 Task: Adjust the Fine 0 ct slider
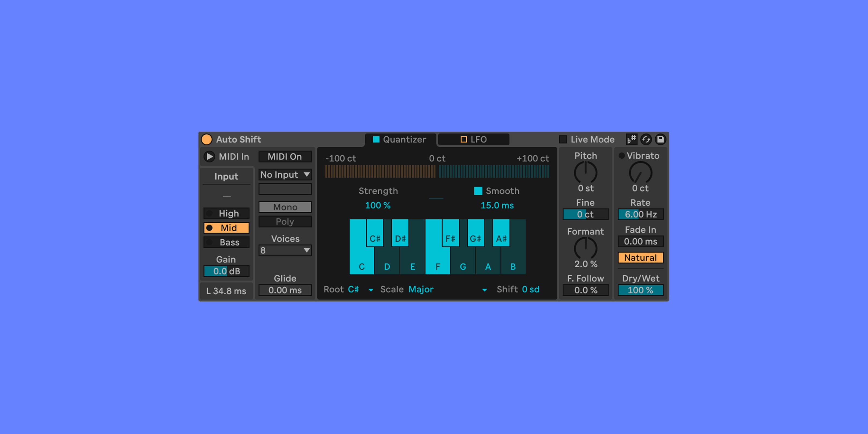tap(586, 214)
